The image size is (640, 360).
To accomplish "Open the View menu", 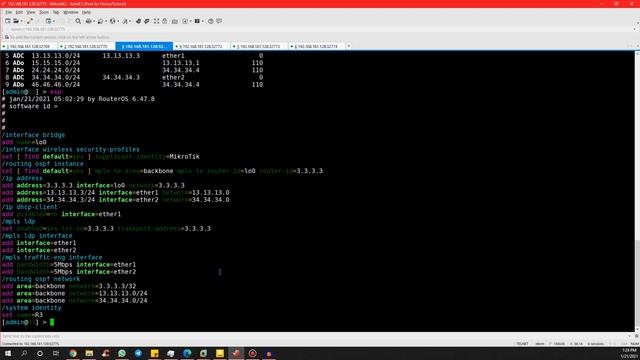I will click(x=31, y=12).
